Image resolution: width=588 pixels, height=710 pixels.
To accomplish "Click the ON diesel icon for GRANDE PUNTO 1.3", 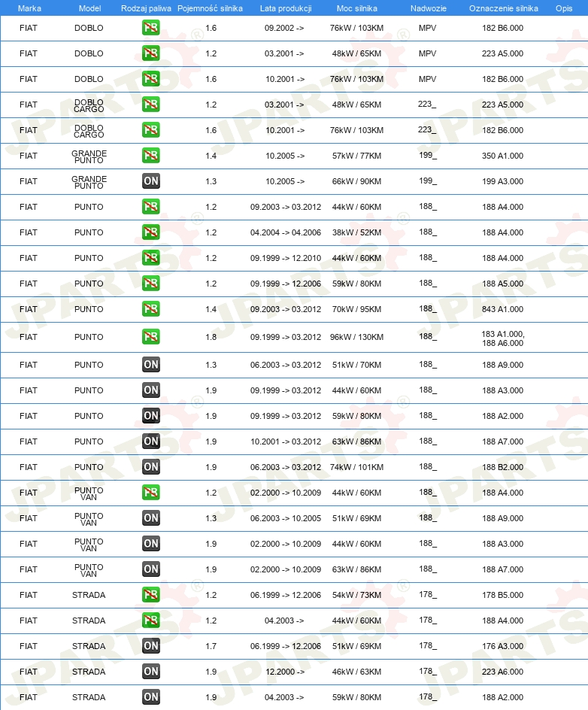I will (x=150, y=181).
